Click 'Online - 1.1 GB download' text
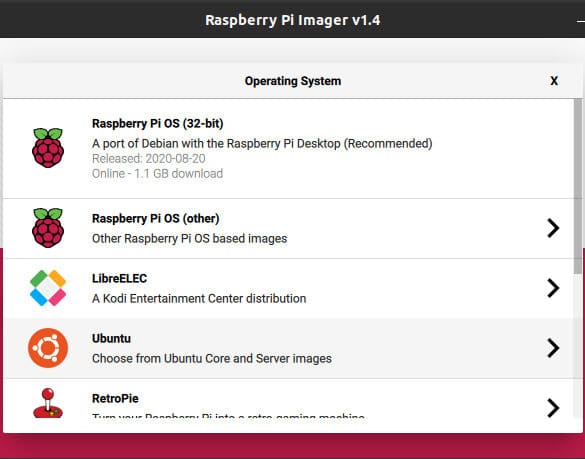Image resolution: width=585 pixels, height=459 pixels. (x=157, y=174)
